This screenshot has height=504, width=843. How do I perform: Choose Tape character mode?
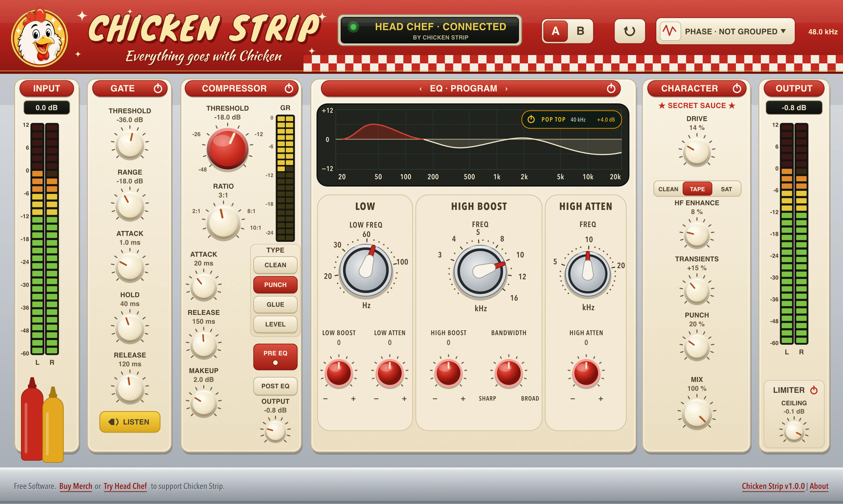(697, 189)
